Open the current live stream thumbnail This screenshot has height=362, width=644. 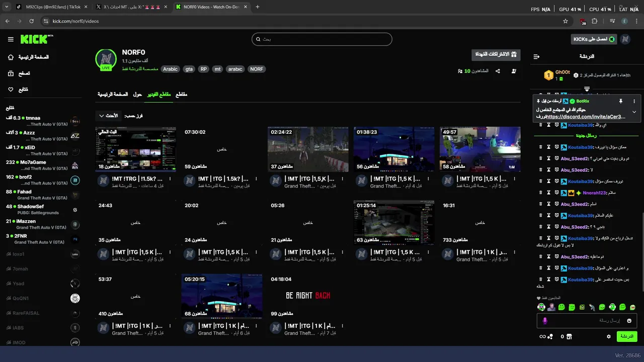136,149
